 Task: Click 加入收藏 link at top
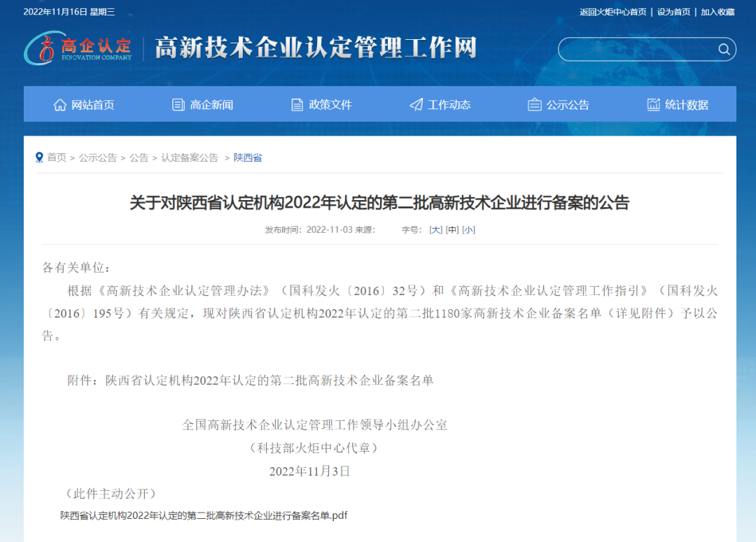717,12
